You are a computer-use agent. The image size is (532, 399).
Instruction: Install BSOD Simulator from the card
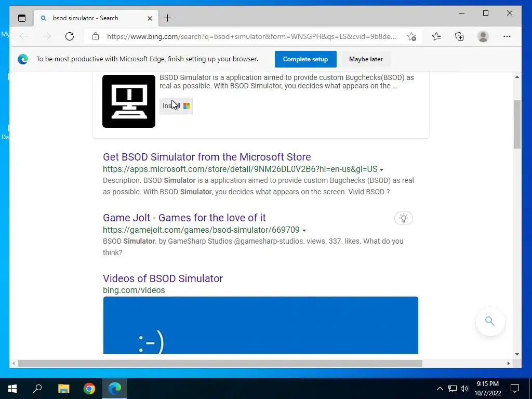pos(176,106)
